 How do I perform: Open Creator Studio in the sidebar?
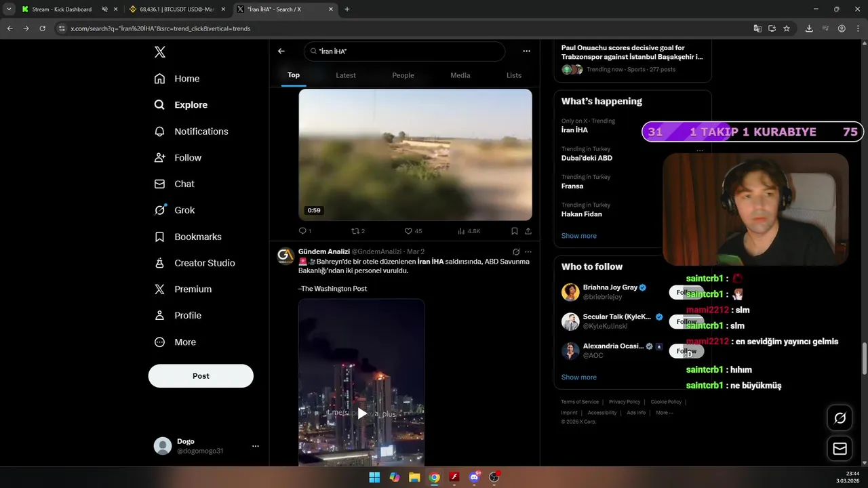pyautogui.click(x=195, y=263)
